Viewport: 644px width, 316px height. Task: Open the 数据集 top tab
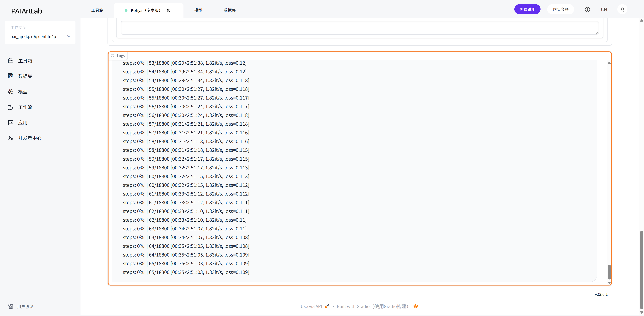(229, 10)
